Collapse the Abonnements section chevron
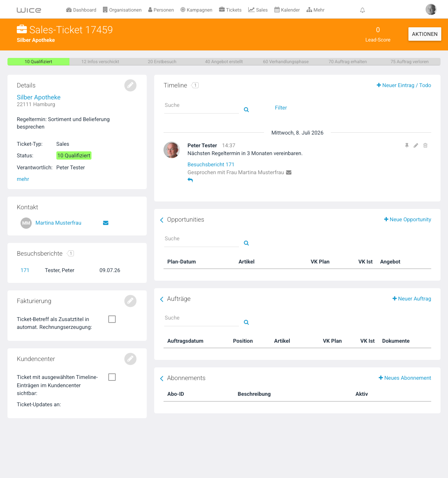The height and width of the screenshot is (478, 448). pos(162,379)
